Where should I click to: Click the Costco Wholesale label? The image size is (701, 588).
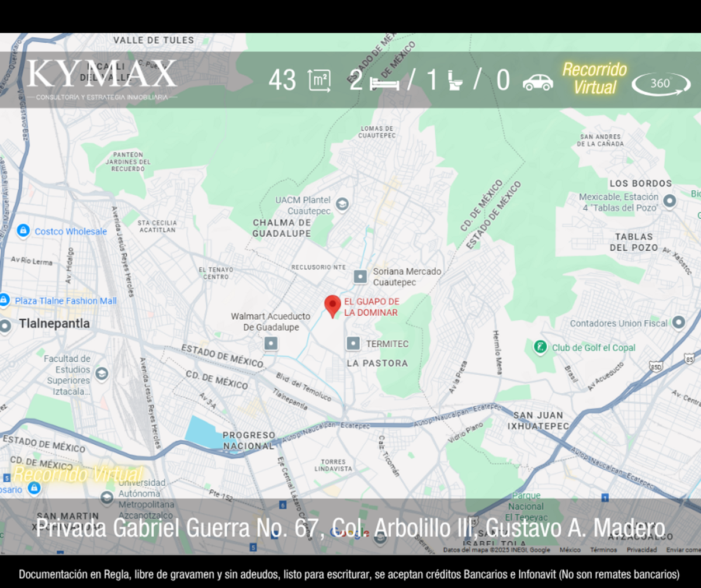click(x=71, y=231)
